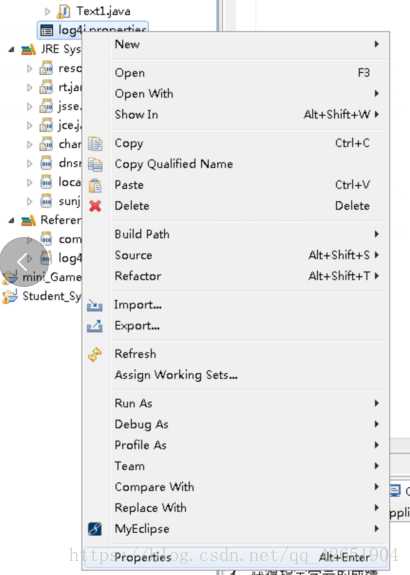Open the New submenu arrow

click(x=377, y=44)
